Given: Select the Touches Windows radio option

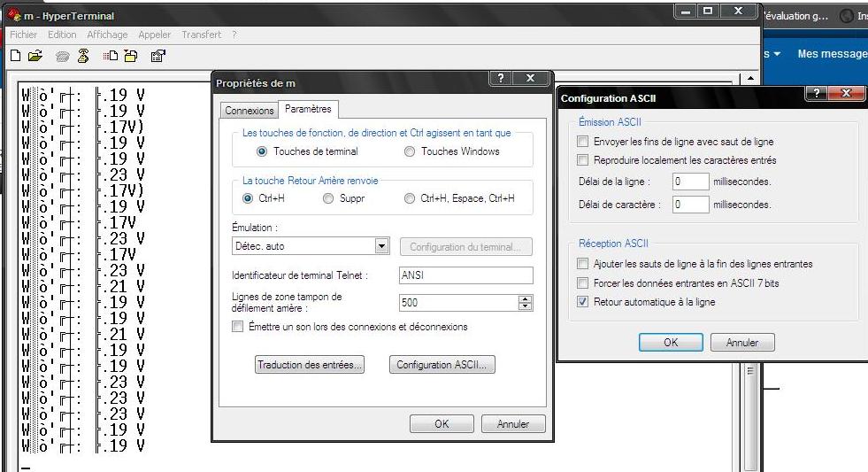Looking at the screenshot, I should 409,151.
